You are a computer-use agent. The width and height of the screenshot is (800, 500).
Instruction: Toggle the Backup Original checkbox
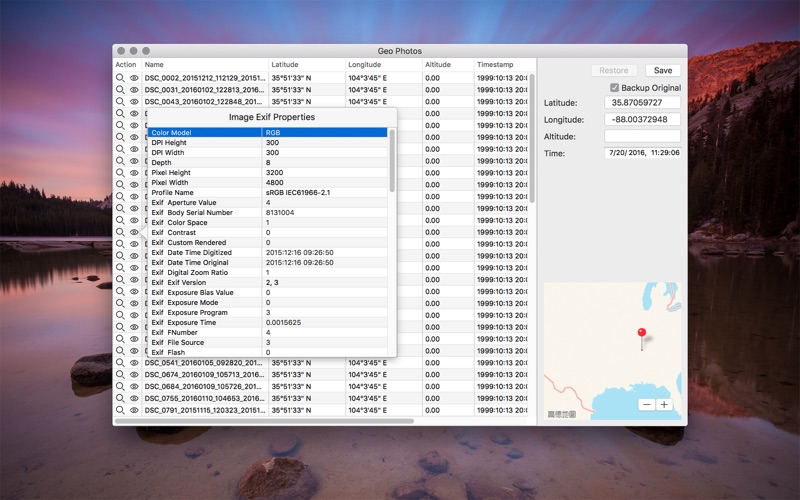[614, 88]
